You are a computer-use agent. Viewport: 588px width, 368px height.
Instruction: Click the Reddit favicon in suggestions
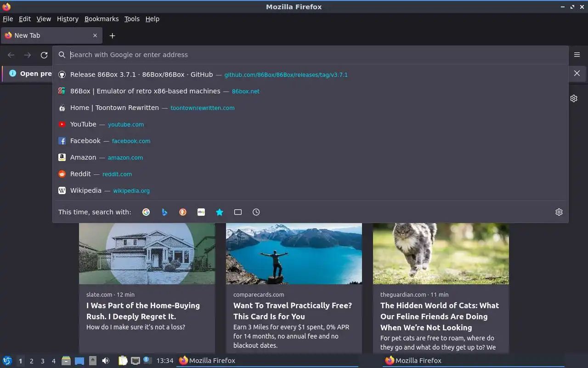62,174
